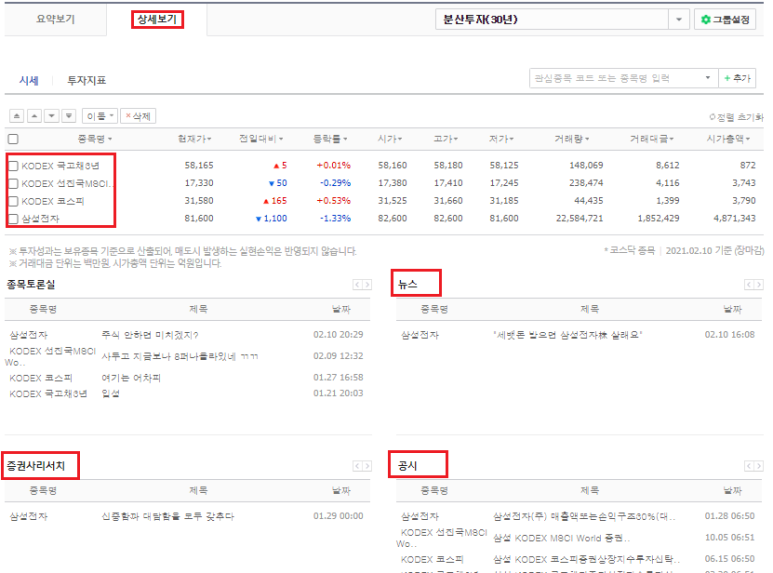Click the 증권사리서치 section heading
Image resolution: width=773 pixels, height=573 pixels.
point(35,466)
